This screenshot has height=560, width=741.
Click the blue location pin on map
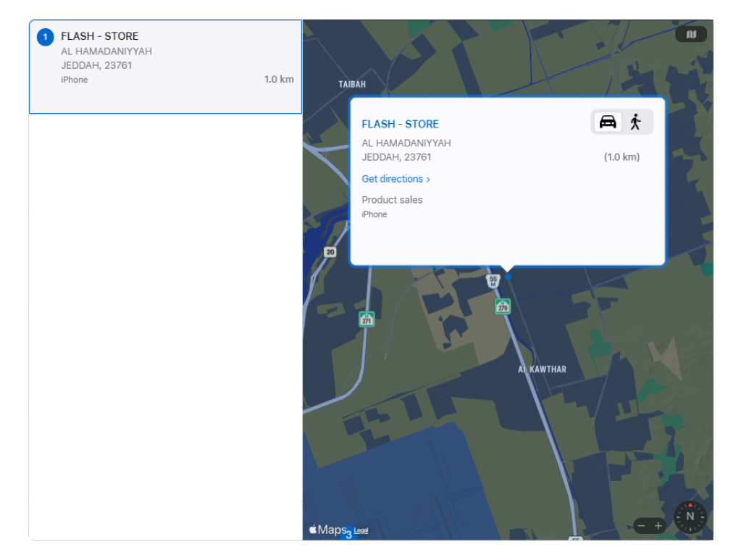pos(508,277)
